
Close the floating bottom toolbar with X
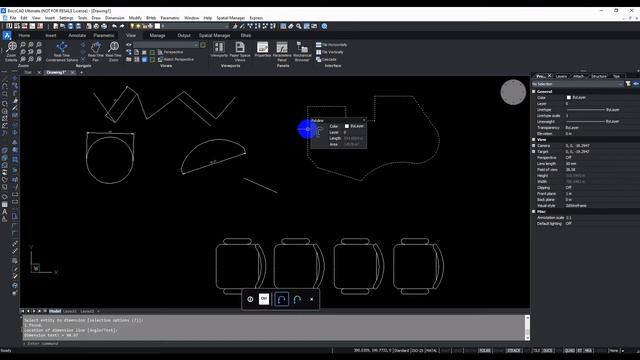311,299
